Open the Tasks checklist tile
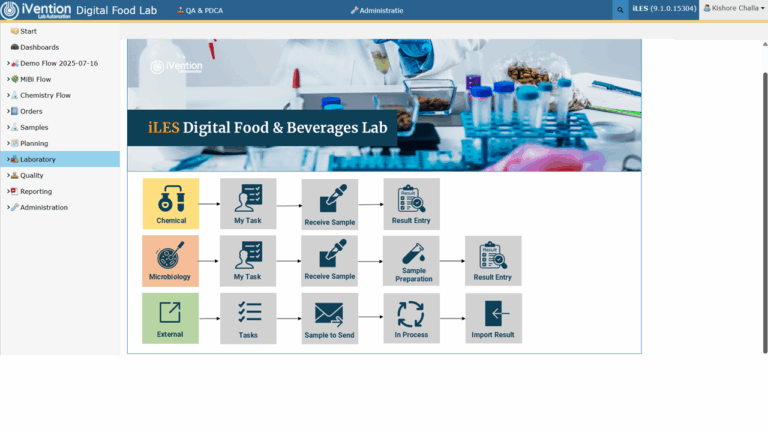The width and height of the screenshot is (768, 432). pos(248,318)
